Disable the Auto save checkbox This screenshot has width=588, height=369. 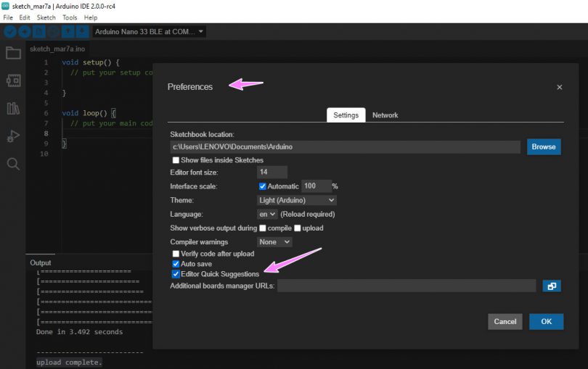(x=176, y=265)
